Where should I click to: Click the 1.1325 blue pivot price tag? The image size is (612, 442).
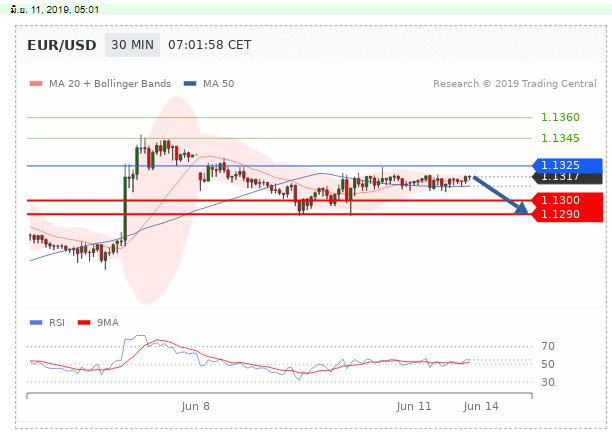pos(567,165)
